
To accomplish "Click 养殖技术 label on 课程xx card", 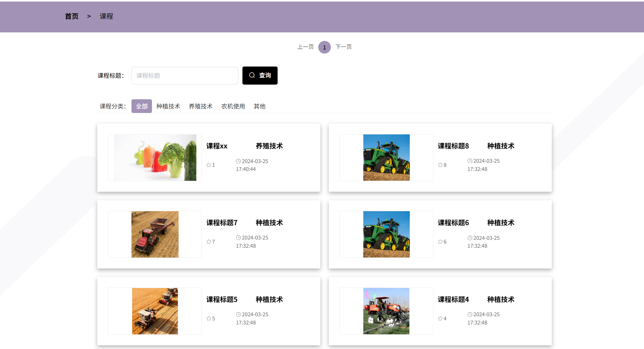I will (269, 146).
